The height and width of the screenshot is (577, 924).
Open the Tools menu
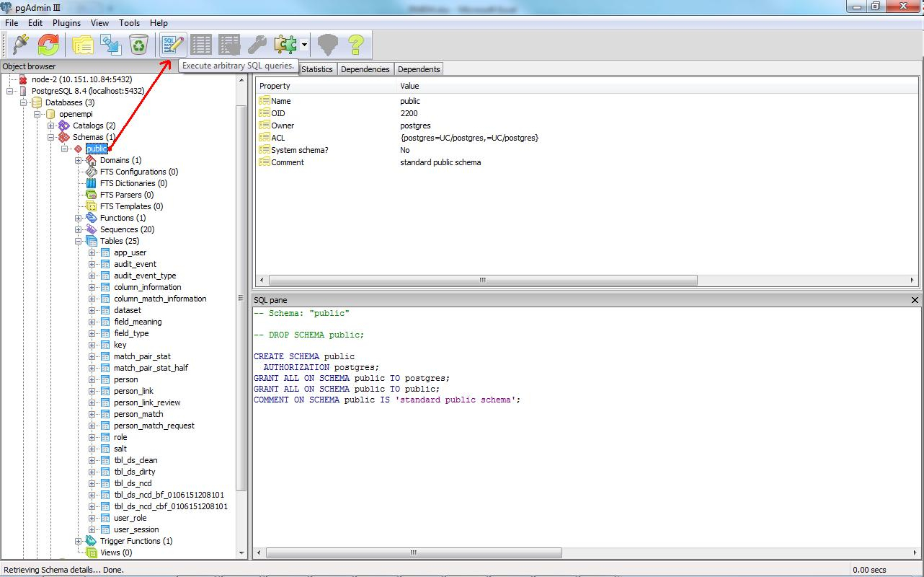coord(129,22)
